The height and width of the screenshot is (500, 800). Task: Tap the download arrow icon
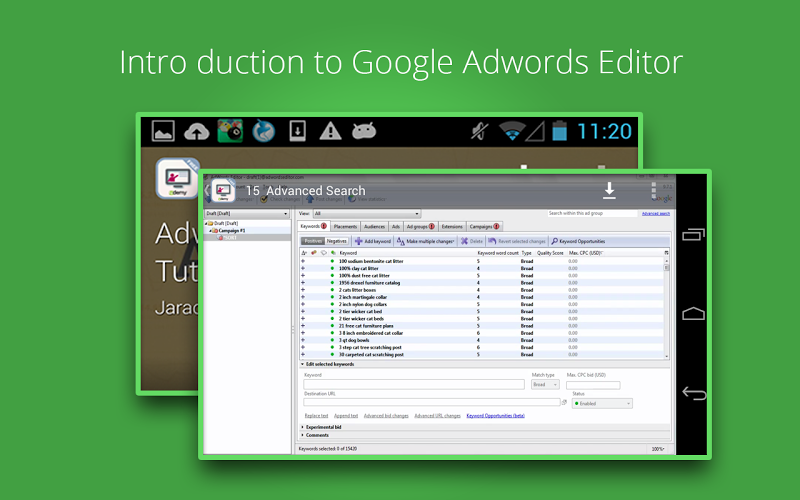point(609,191)
